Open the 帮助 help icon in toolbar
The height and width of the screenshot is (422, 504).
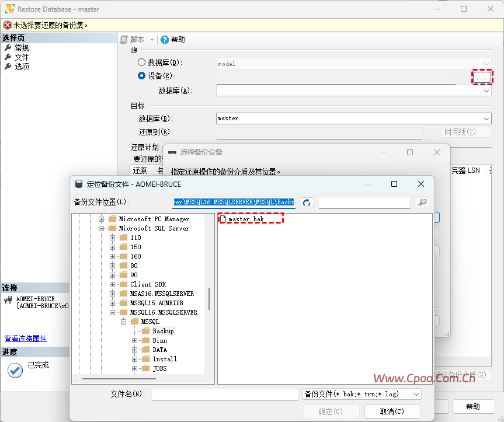(165, 40)
